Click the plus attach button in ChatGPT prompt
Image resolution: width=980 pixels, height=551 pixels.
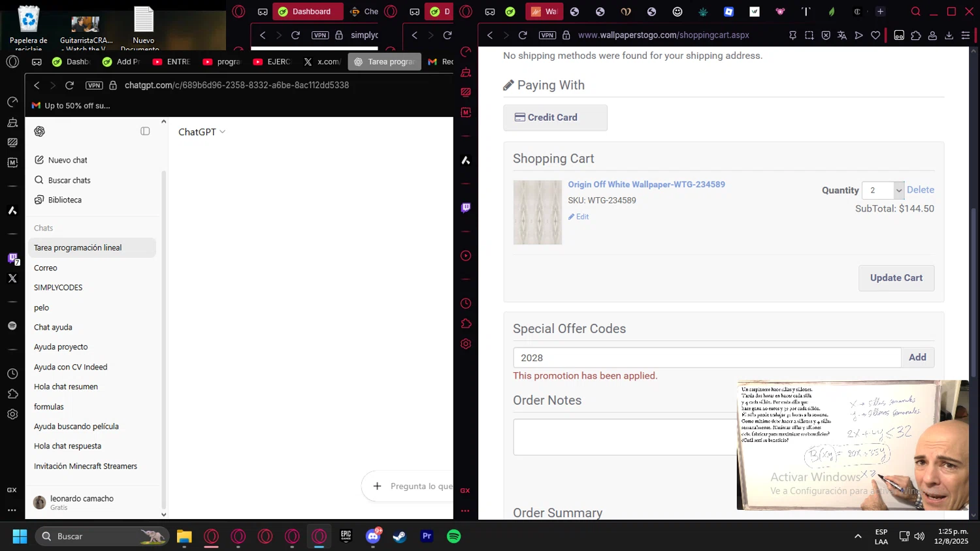coord(377,486)
